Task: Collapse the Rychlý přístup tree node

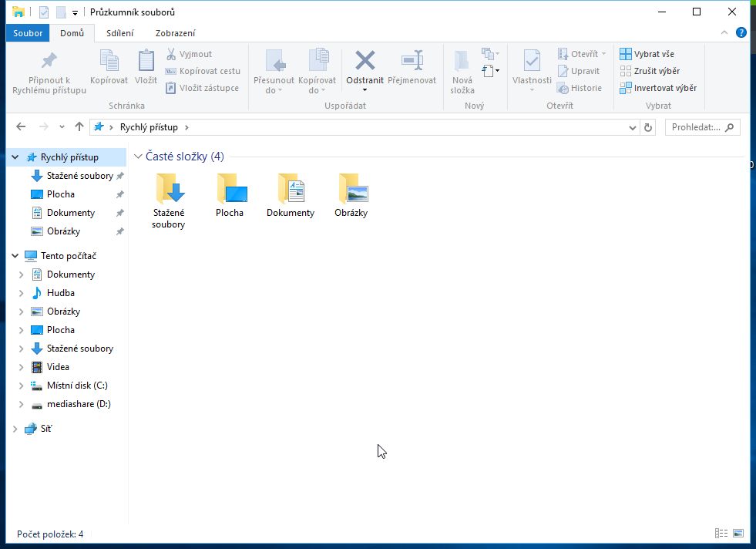Action: pyautogui.click(x=15, y=157)
